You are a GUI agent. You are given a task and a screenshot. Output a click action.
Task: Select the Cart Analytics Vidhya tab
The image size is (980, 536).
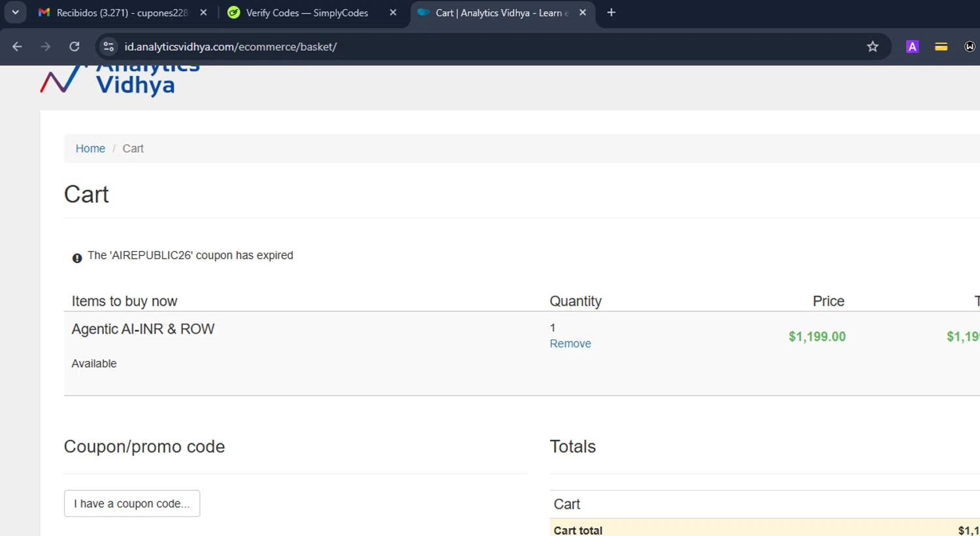[502, 12]
